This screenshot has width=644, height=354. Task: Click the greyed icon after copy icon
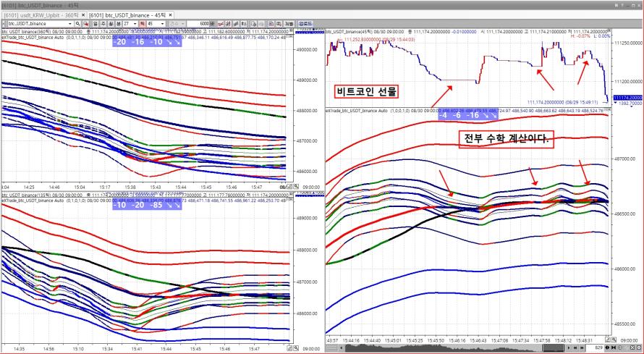coord(261,23)
